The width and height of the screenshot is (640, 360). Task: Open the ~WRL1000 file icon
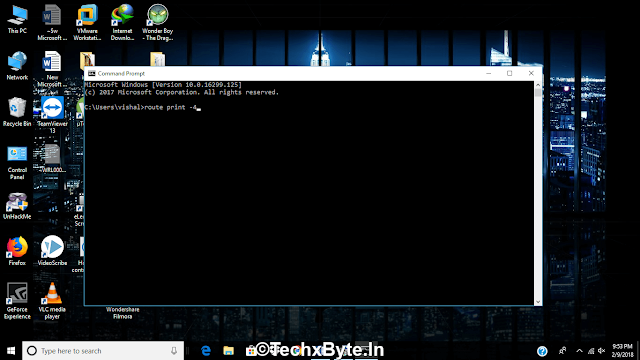click(x=52, y=158)
